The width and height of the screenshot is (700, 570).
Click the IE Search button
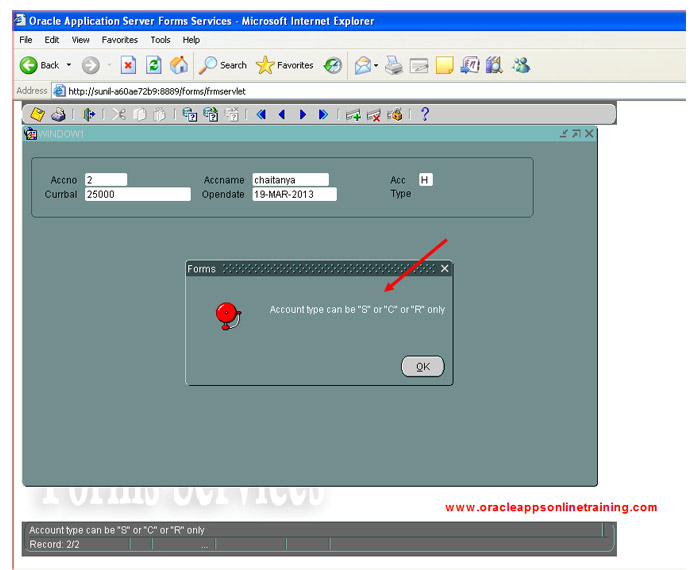pyautogui.click(x=223, y=65)
